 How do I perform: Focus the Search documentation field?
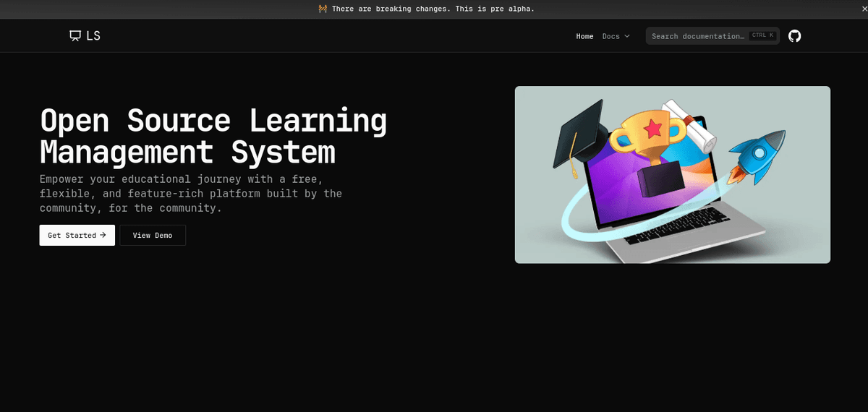coord(697,36)
